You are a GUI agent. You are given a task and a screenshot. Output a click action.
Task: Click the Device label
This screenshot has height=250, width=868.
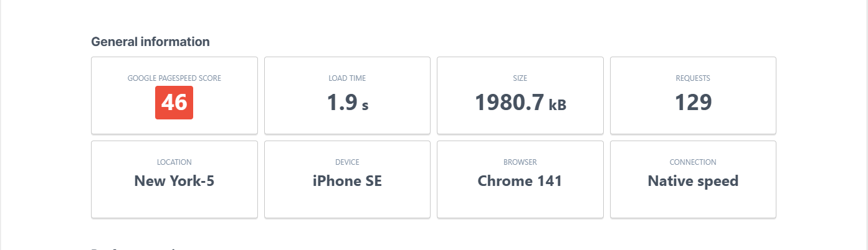pyautogui.click(x=347, y=162)
